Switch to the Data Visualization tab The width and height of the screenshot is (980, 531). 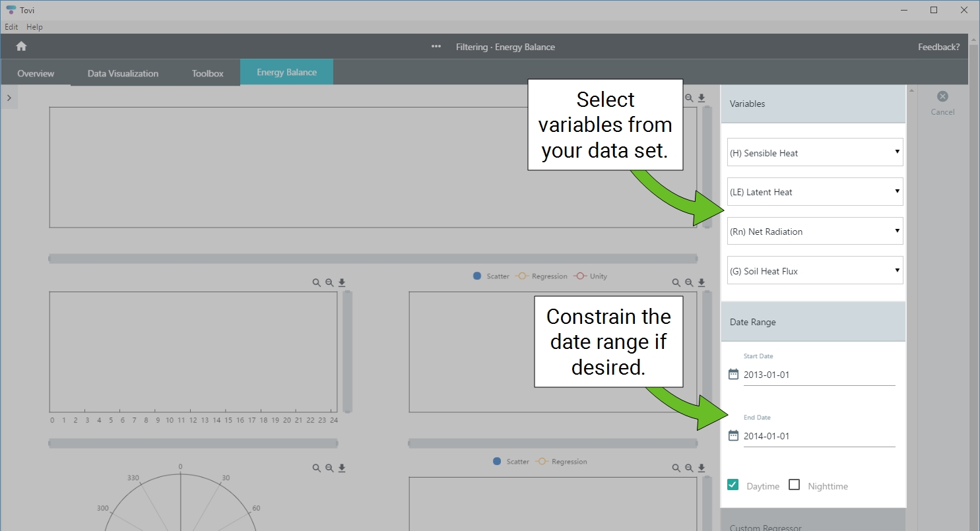tap(123, 73)
